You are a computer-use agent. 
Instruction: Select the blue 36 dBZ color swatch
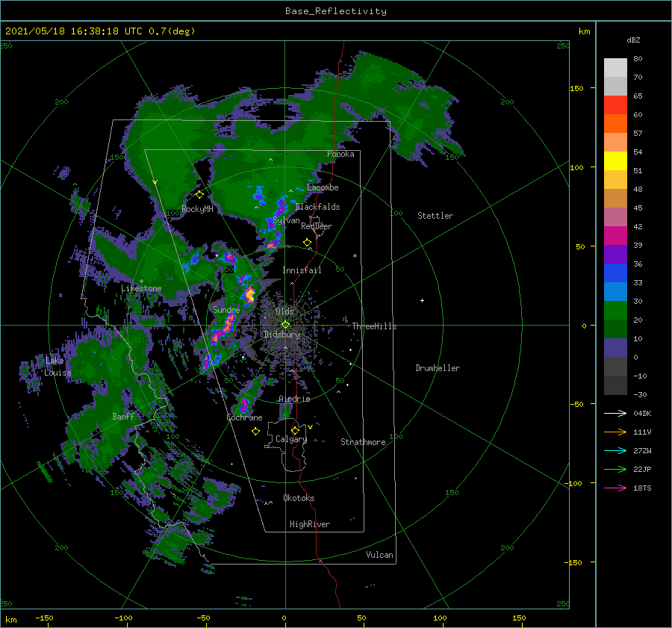point(615,273)
